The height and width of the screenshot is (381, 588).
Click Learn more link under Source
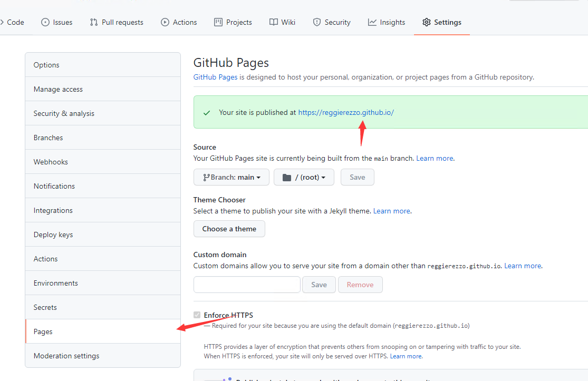[x=435, y=159]
